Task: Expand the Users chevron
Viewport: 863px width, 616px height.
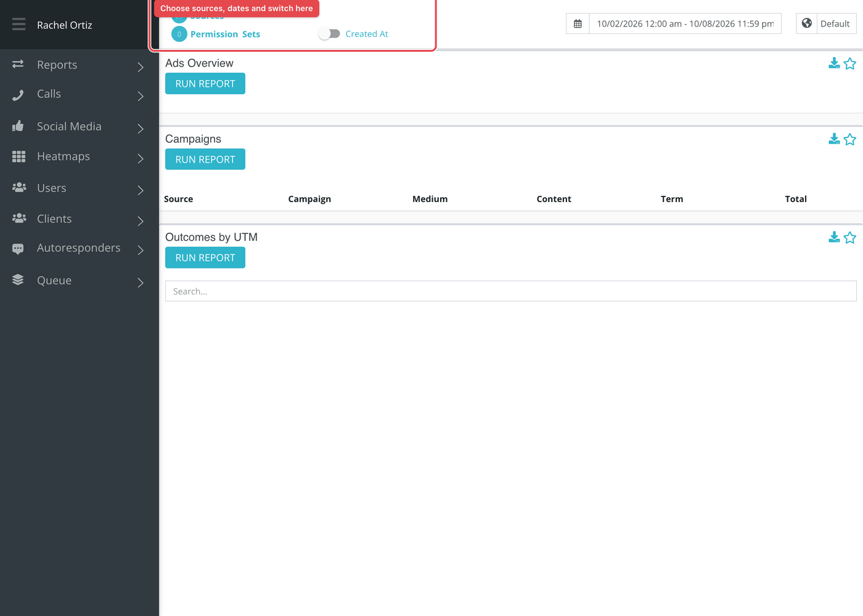Action: 141,190
